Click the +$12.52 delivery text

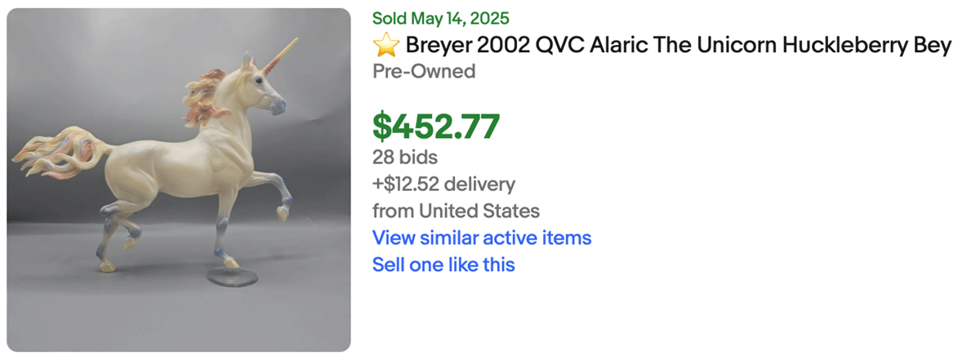coord(443,184)
